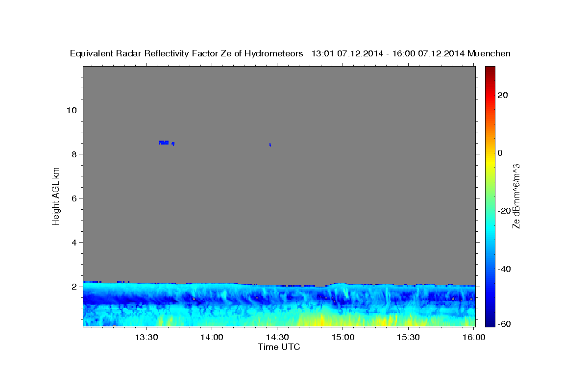Click the height tick label 10
This screenshot has width=588, height=392.
[73, 110]
